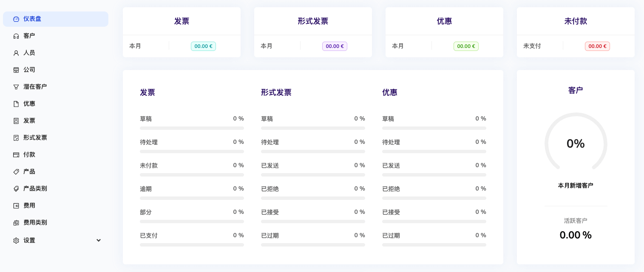This screenshot has height=272, width=644.
Task: Click the red 00.00 € unpaid amount badge
Action: pyautogui.click(x=597, y=46)
